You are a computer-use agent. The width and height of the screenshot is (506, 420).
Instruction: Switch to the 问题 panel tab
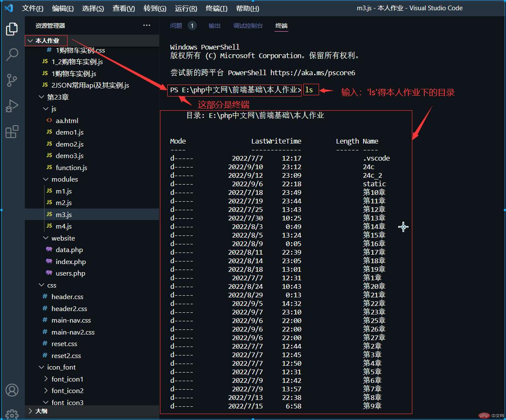click(x=176, y=26)
